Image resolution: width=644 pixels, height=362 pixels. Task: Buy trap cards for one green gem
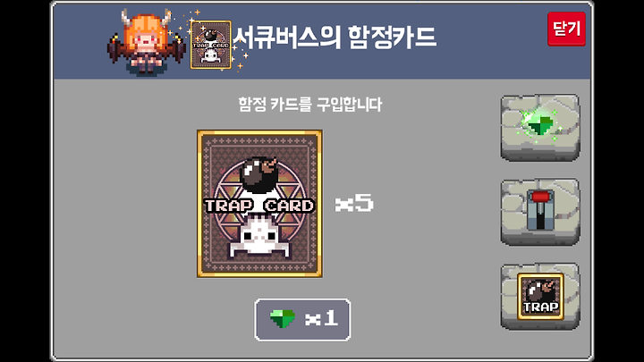click(302, 319)
